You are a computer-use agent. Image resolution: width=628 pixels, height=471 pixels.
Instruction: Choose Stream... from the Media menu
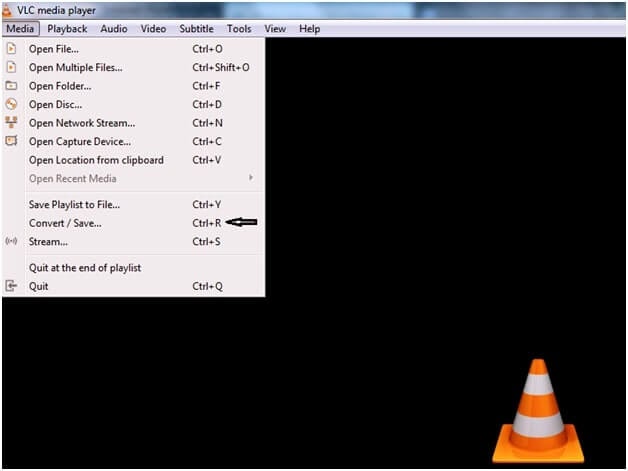point(134,242)
